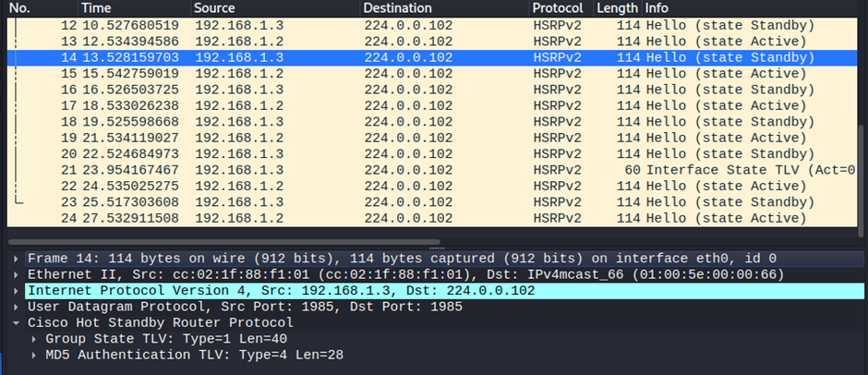The width and height of the screenshot is (868, 375).
Task: Select packet 16 at time 16.526503725
Action: (432, 90)
